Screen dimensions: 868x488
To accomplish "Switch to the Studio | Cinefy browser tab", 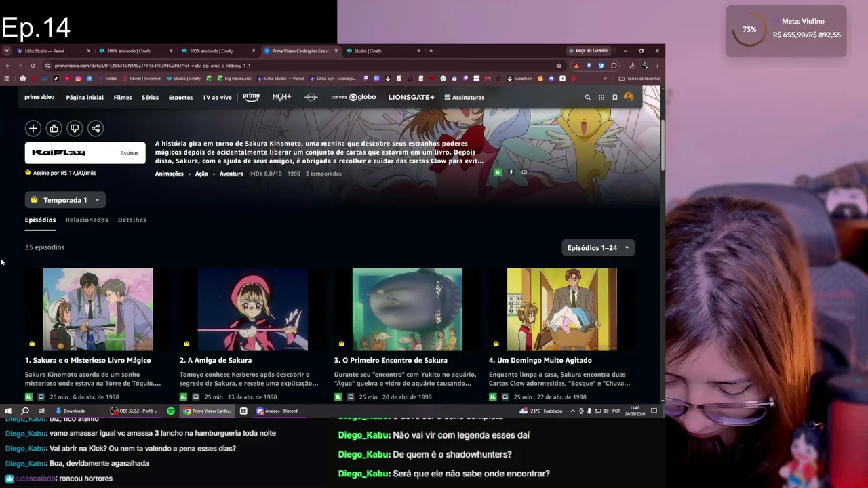I will click(x=384, y=51).
